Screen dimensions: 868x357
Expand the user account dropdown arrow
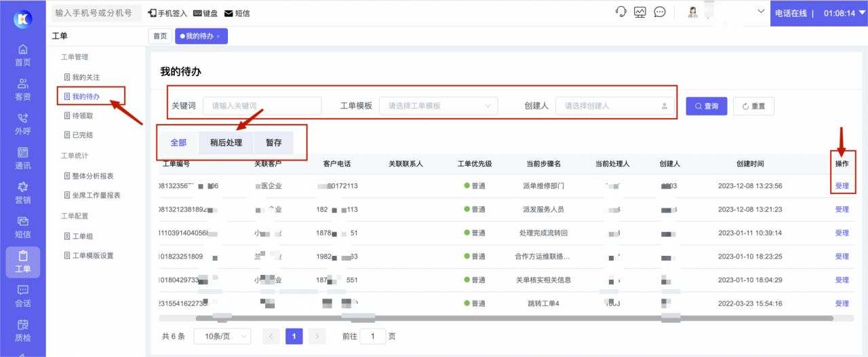(760, 12)
